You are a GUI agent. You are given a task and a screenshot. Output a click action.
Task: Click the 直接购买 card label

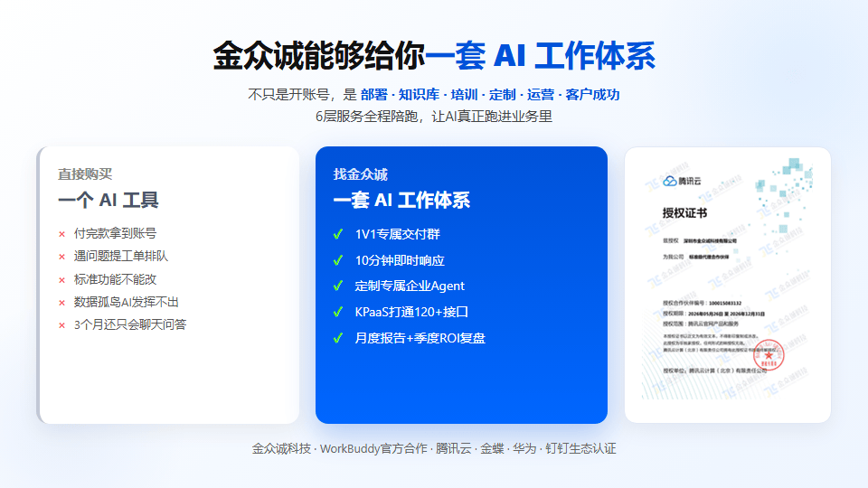tap(85, 174)
